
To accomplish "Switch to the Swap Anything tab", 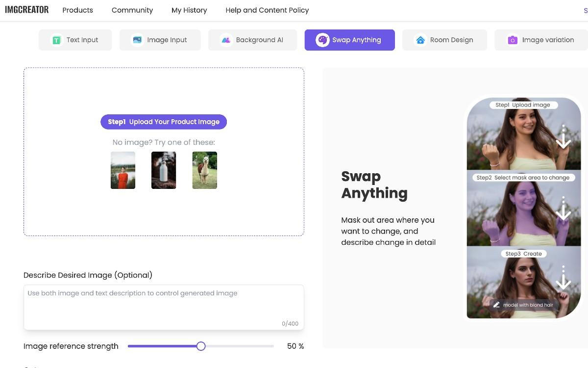I will (349, 40).
